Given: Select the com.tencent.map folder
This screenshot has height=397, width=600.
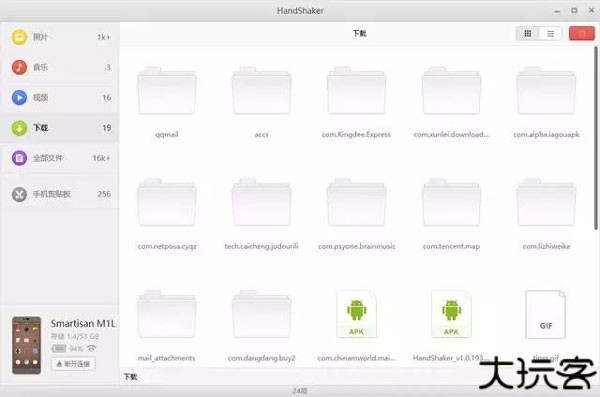Looking at the screenshot, I should tap(451, 202).
